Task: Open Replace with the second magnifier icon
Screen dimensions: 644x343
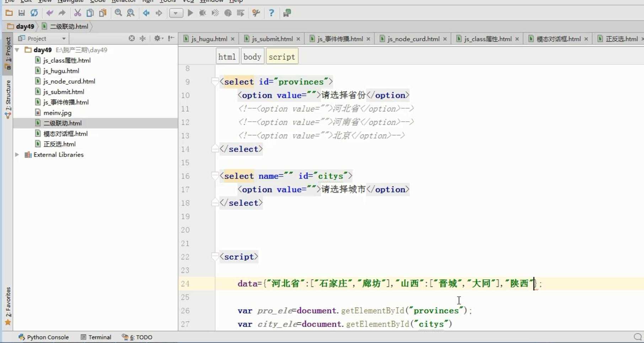Action: (131, 13)
